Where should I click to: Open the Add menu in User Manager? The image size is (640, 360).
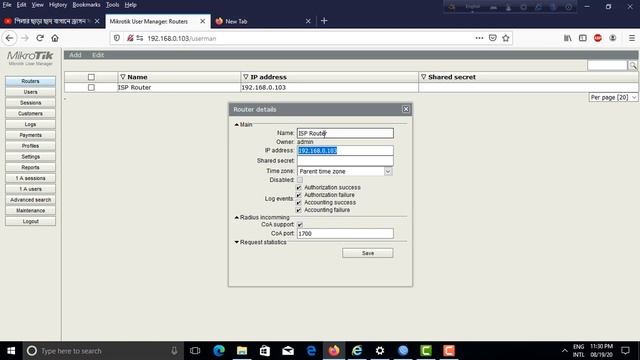[x=75, y=55]
